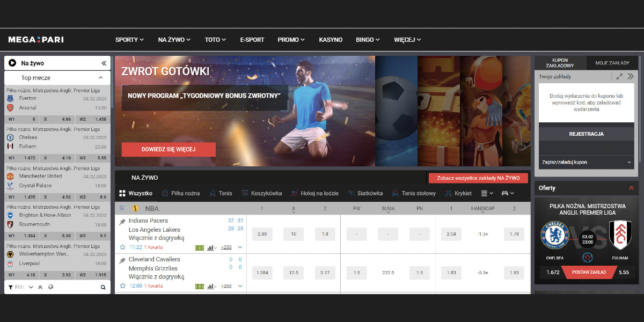Viewport: 644px width, 322px height.
Task: Show the green pitch live view for Cleveland Cavaliers
Action: pyautogui.click(x=200, y=286)
